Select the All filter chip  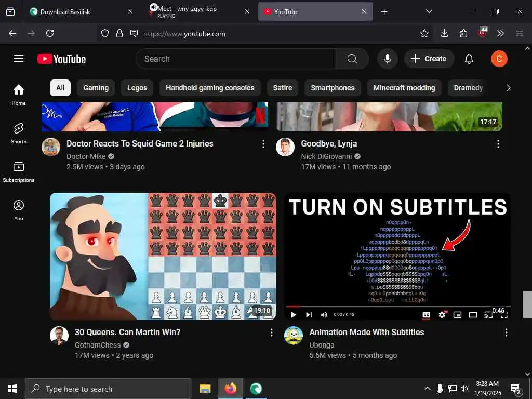60,88
